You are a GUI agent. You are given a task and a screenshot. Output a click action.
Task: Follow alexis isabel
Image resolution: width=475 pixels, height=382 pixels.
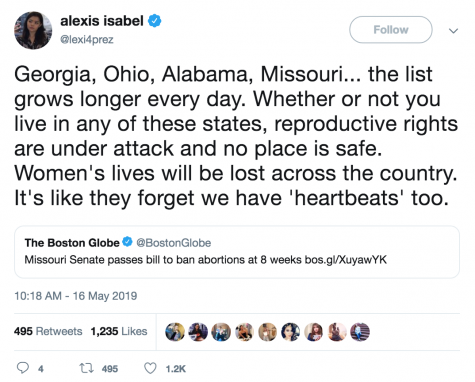(x=391, y=30)
